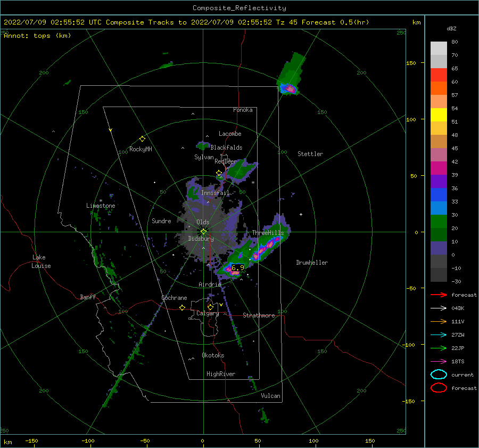This screenshot has height=448, width=479.
Task: Click the 30 dBZ light blue swatch
Action: tap(439, 208)
